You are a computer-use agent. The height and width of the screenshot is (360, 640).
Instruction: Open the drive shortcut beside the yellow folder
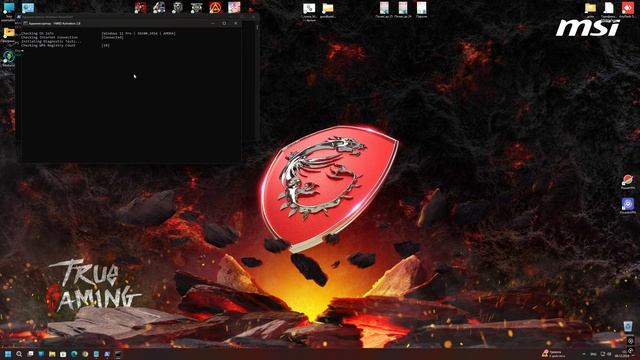point(309,8)
